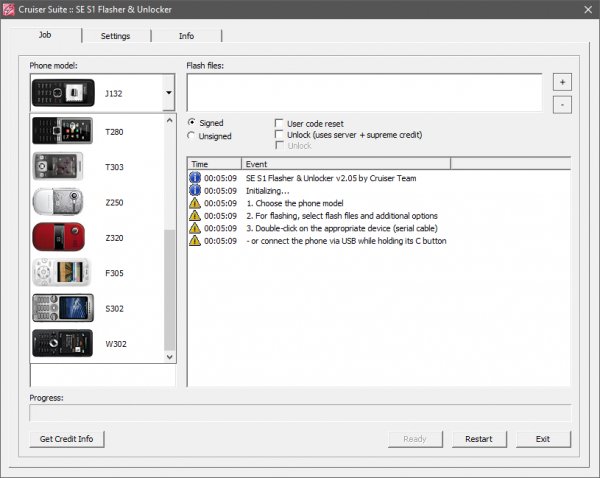
Task: Select the T303 phone thumbnail
Action: [58, 166]
